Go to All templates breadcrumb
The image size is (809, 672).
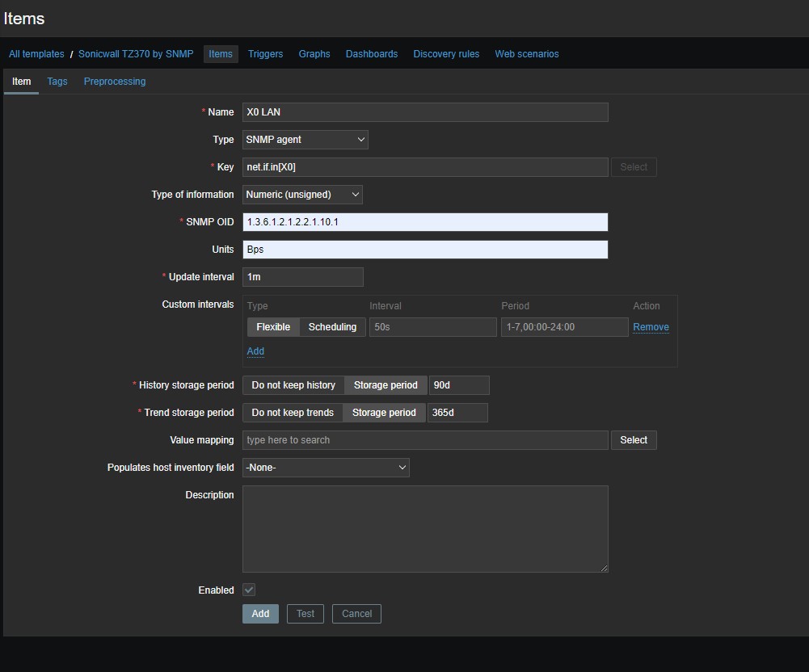click(36, 54)
